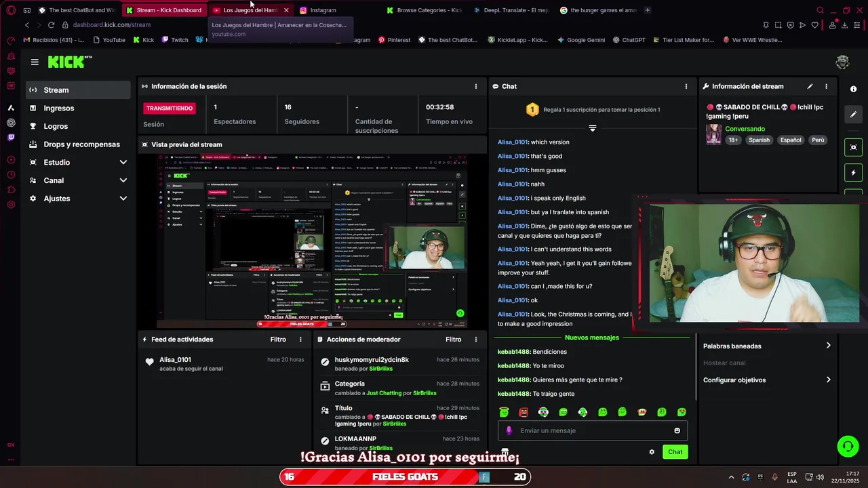Pick the red angry emote

(x=523, y=412)
